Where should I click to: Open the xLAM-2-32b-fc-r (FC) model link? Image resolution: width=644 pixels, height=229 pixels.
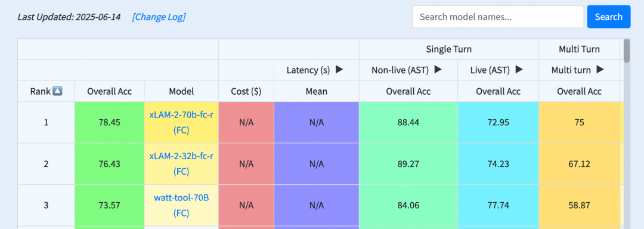click(x=181, y=164)
